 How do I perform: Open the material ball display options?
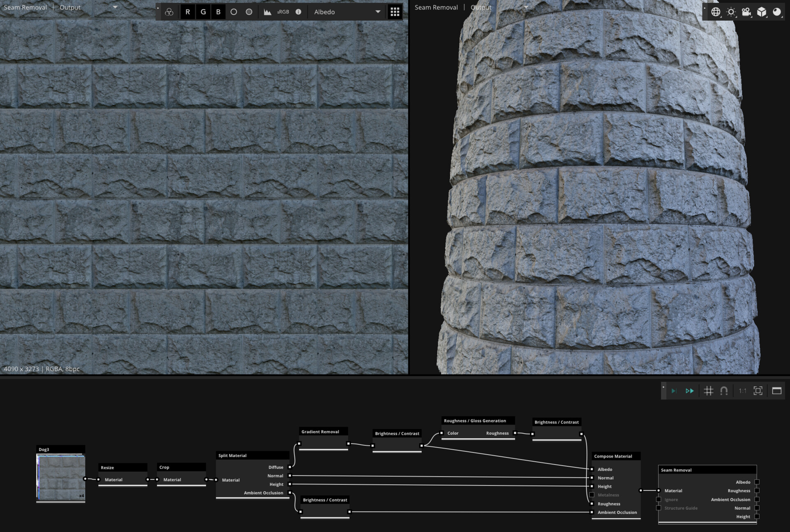[777, 12]
